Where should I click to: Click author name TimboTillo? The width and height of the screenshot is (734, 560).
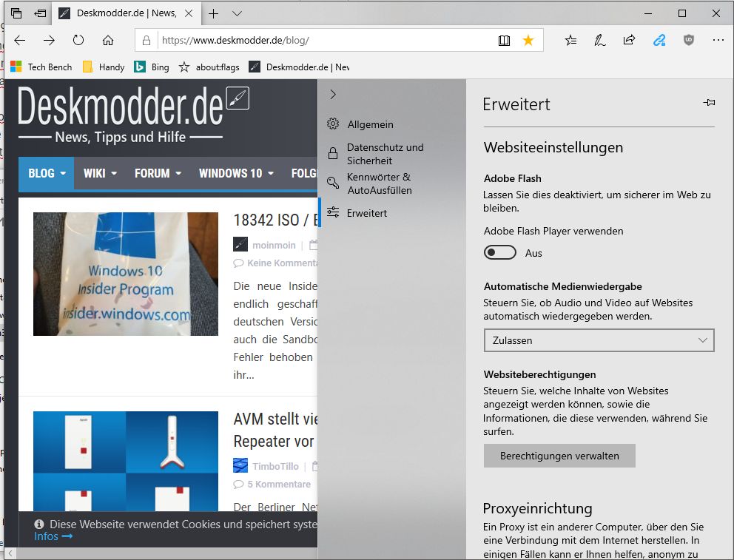coord(275,466)
